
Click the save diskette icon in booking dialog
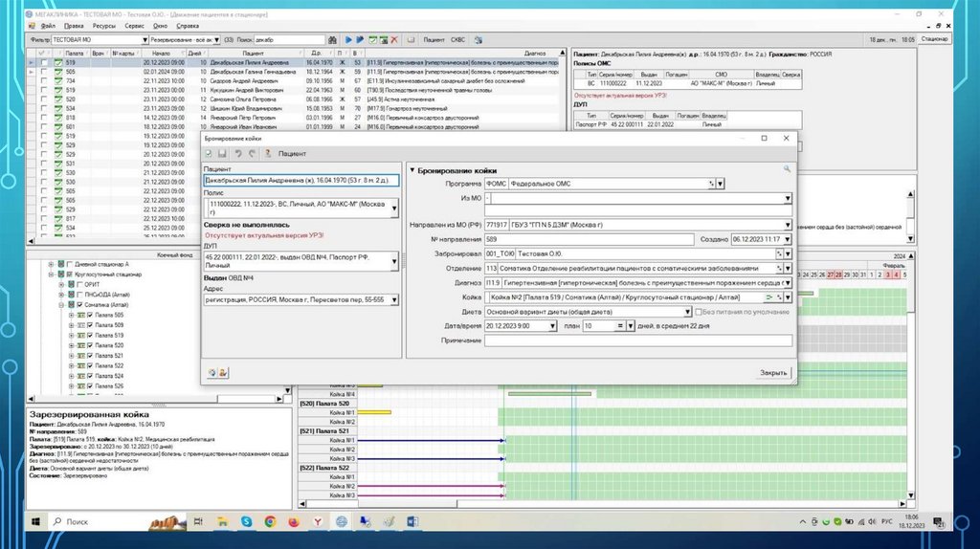click(x=222, y=153)
